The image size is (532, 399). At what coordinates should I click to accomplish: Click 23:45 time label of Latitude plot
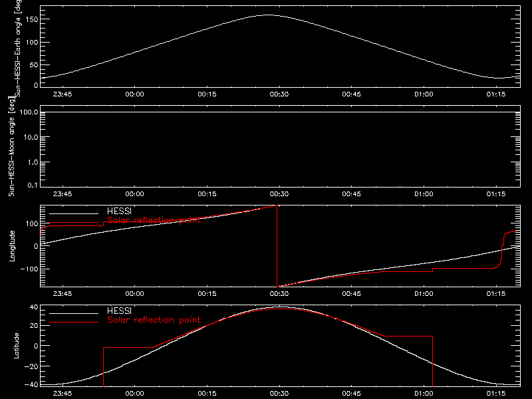tap(63, 394)
